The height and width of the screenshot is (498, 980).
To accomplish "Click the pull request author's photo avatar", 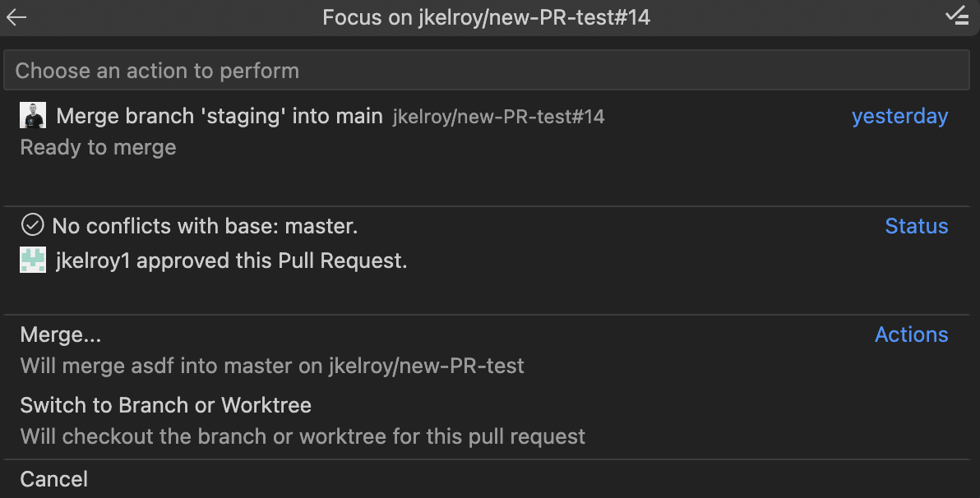I will coord(33,117).
